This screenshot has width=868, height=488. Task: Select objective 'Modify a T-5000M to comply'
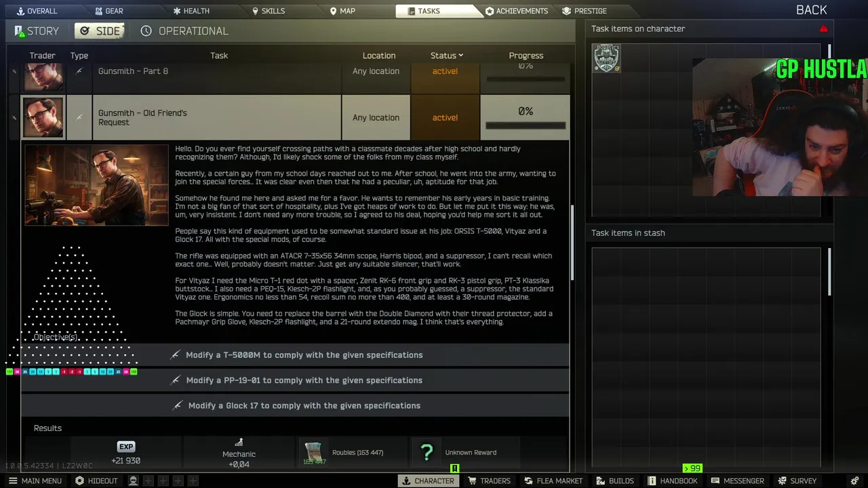295,354
